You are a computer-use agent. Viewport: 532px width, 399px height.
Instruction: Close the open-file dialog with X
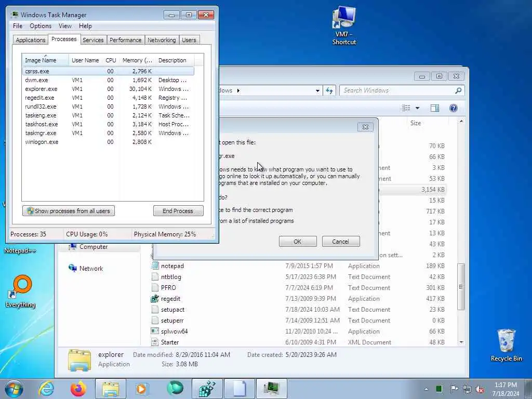(x=365, y=127)
